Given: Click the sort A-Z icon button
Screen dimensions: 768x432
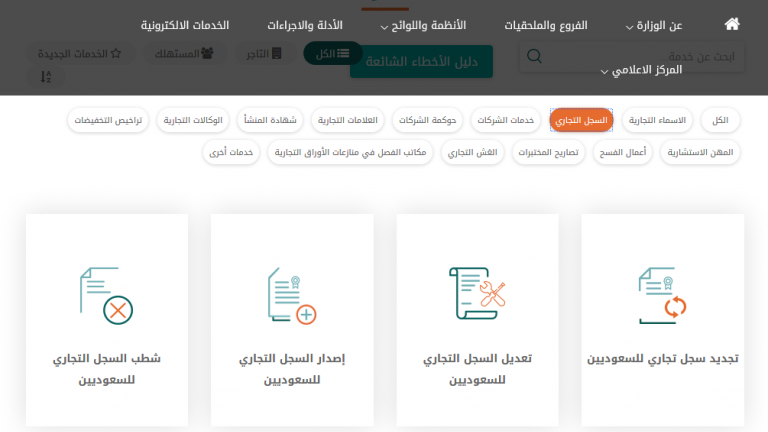Looking at the screenshot, I should click(x=46, y=77).
